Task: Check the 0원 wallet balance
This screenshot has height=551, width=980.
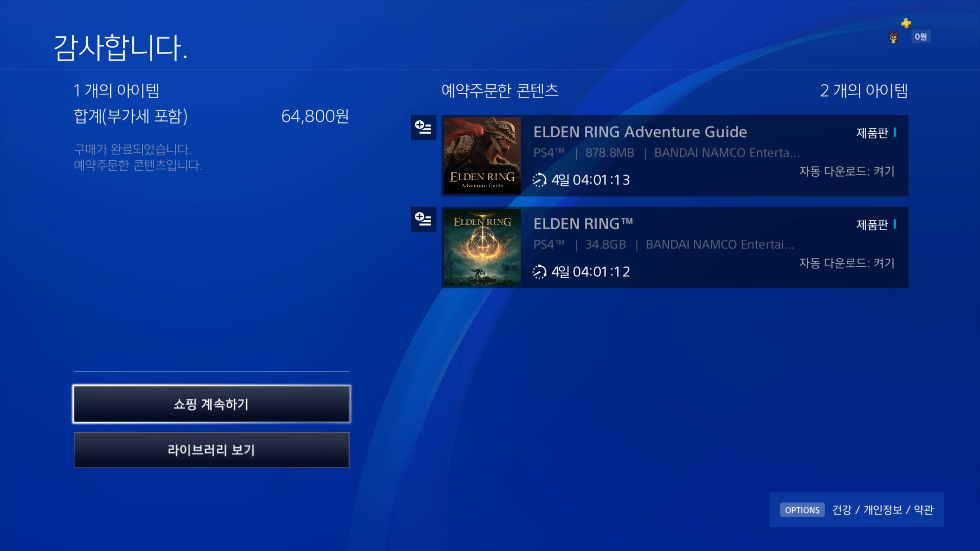Action: (x=921, y=37)
